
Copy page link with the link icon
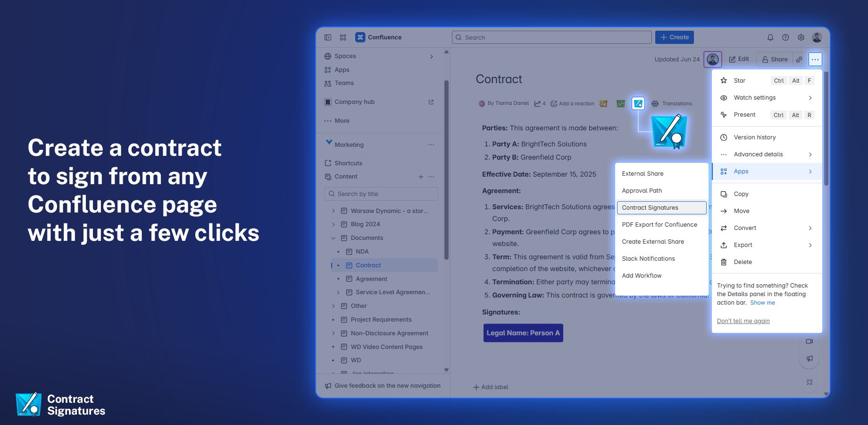pyautogui.click(x=799, y=59)
